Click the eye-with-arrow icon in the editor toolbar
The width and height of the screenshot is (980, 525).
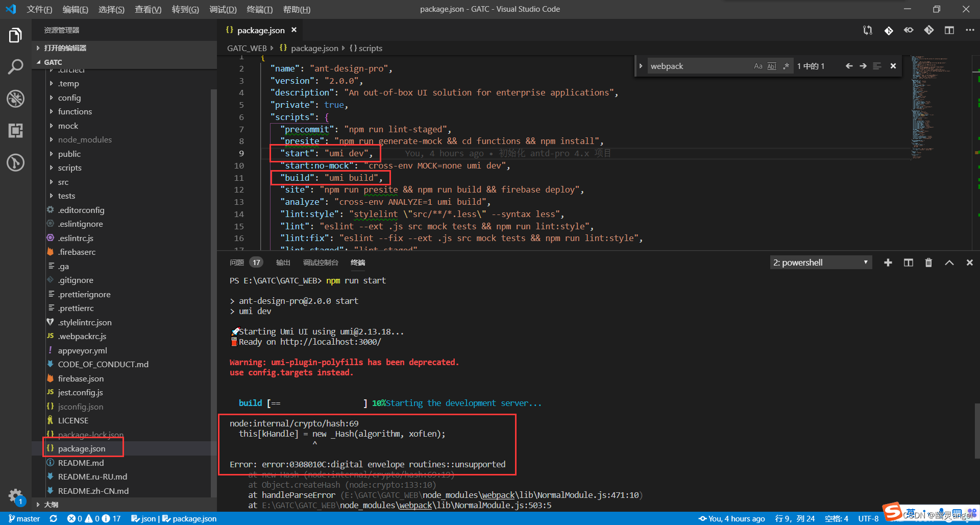pyautogui.click(x=909, y=31)
